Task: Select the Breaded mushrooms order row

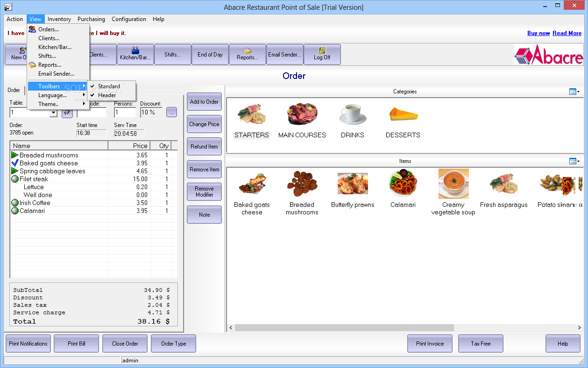Action: tap(93, 155)
